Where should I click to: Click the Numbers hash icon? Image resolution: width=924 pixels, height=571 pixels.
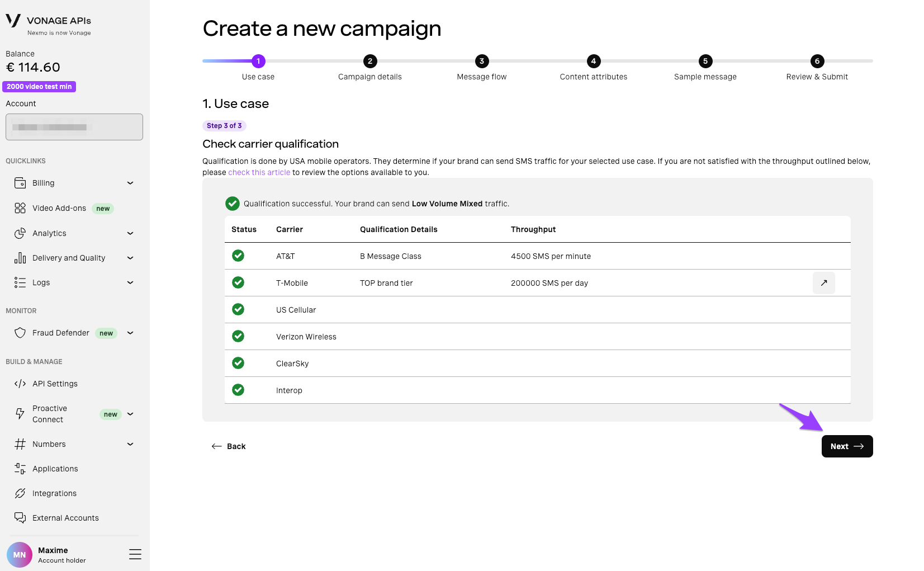[20, 444]
